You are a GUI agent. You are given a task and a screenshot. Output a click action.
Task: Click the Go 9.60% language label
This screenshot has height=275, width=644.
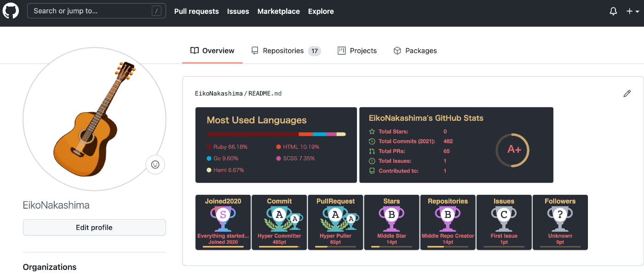tap(226, 158)
